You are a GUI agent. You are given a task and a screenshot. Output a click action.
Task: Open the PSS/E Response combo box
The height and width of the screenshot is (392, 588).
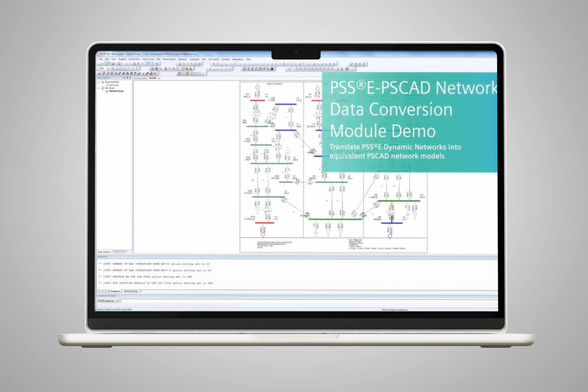click(x=108, y=301)
